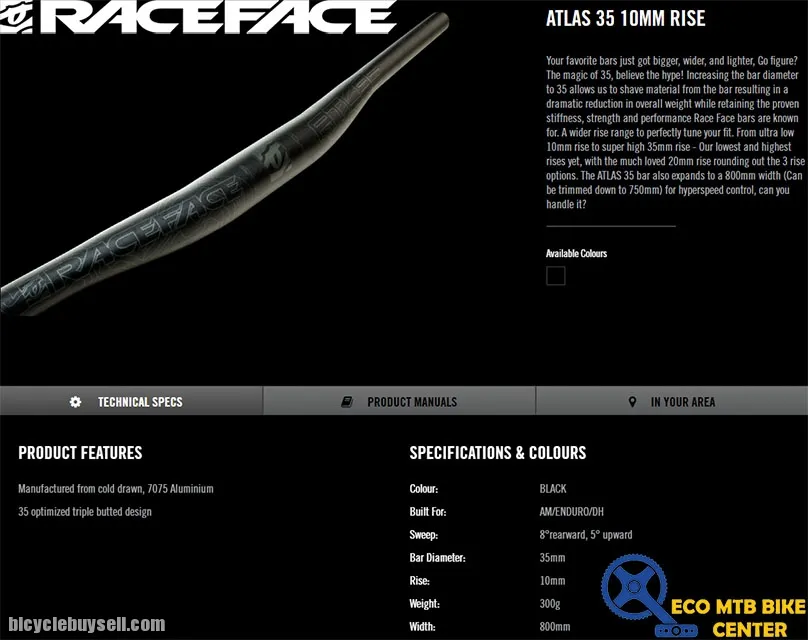Click the book icon beside Product Manuals
The image size is (808, 640).
click(347, 402)
